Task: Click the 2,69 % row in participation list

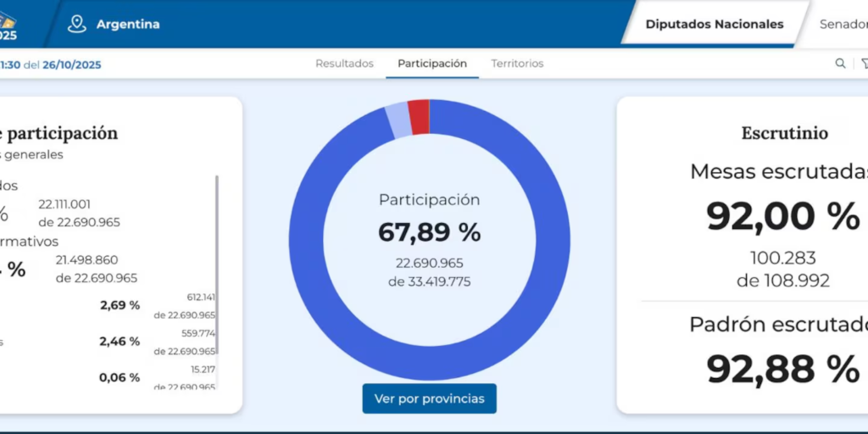Action: coord(120,305)
